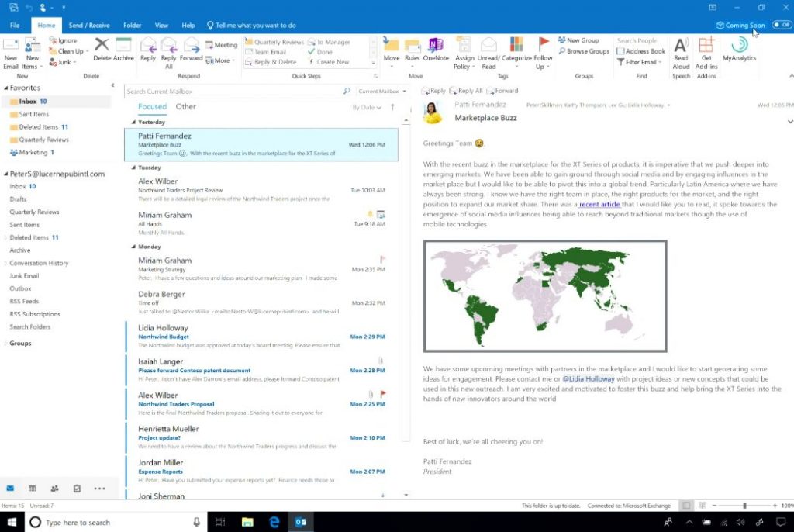The height and width of the screenshot is (532, 794).
Task: Open the Categorize color menu
Action: 516,54
